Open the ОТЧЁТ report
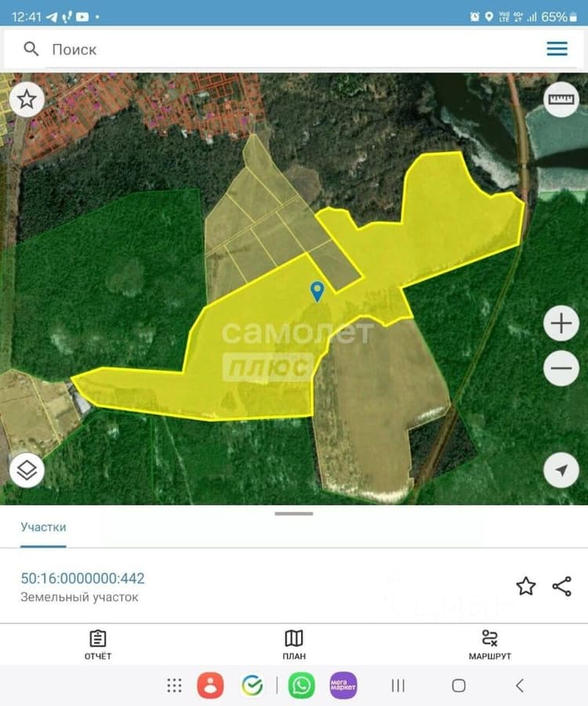588x706 pixels. pos(98,645)
